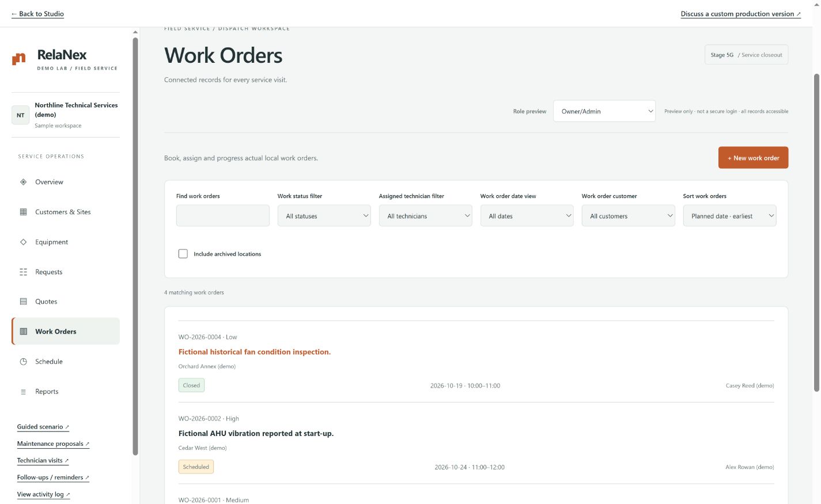
Task: Expand the Work order customer dropdown
Action: [x=629, y=216]
